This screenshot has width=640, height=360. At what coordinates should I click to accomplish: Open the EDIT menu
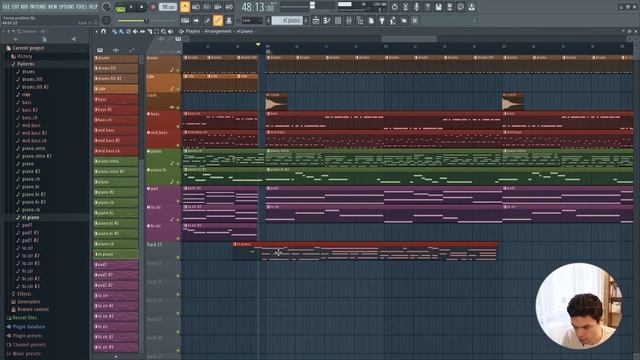[16, 7]
